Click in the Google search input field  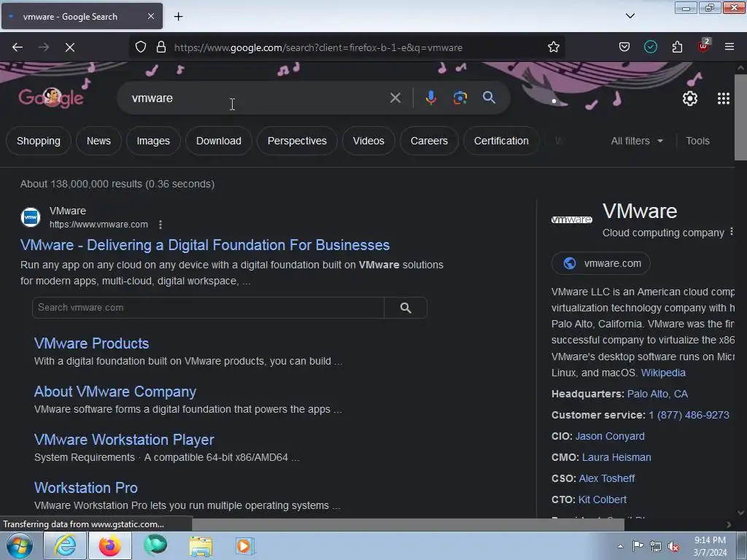(258, 98)
